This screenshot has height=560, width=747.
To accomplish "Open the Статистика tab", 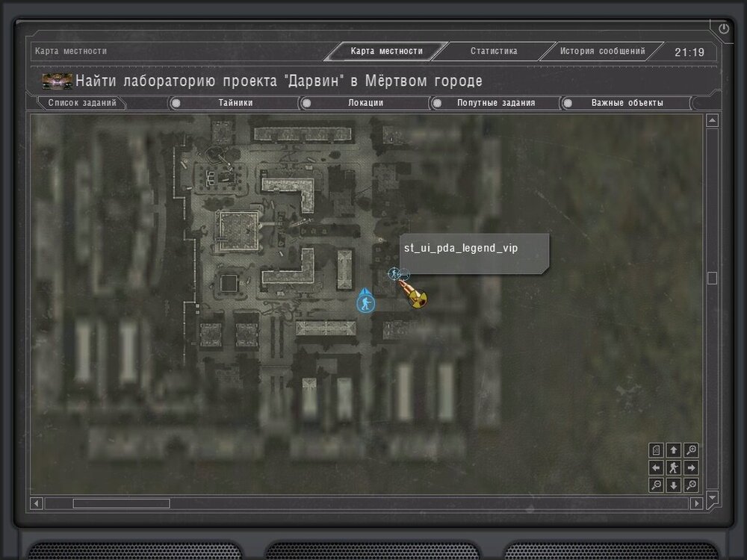I will coord(494,51).
